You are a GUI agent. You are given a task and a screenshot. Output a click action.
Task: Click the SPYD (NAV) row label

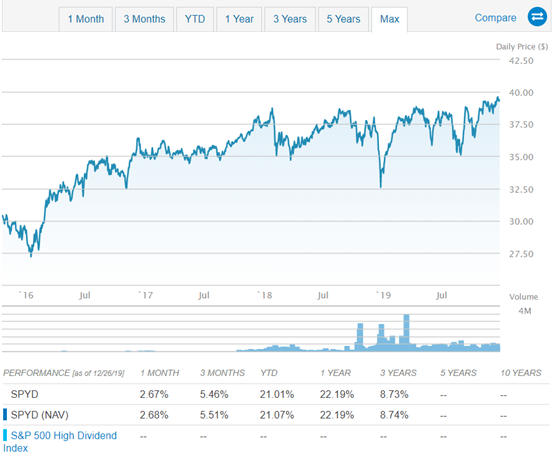pos(40,415)
